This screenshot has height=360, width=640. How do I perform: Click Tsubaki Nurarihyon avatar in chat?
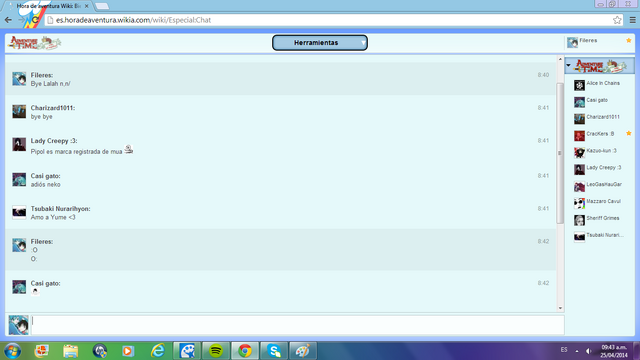point(19,212)
